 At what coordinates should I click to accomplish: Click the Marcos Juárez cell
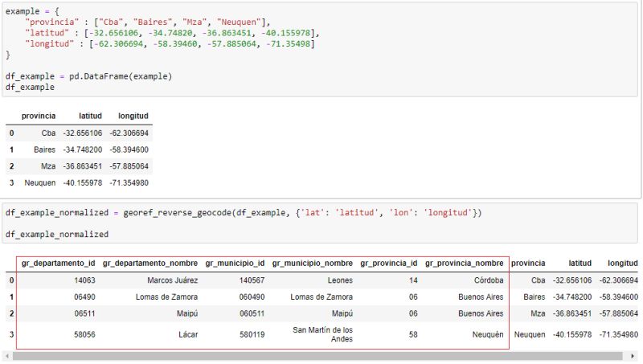tap(173, 280)
